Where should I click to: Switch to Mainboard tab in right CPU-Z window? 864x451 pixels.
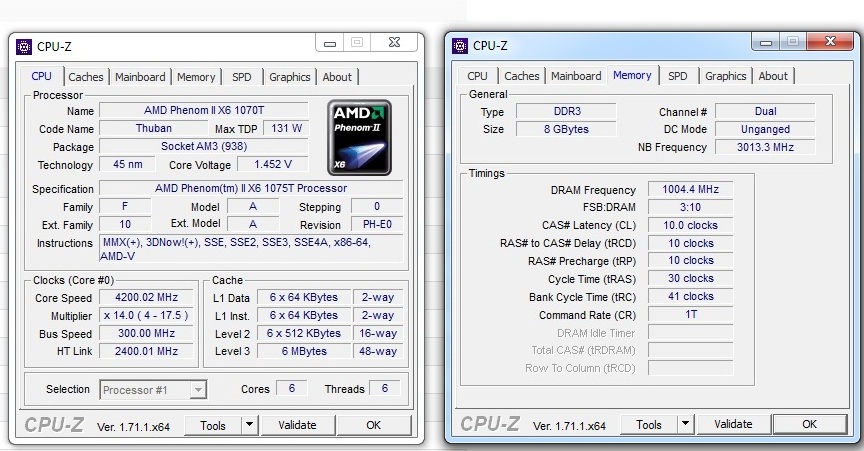[576, 76]
